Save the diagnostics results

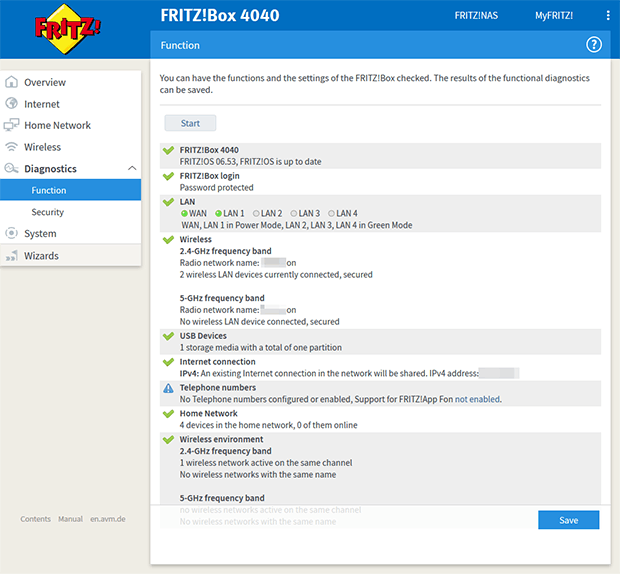tap(569, 520)
